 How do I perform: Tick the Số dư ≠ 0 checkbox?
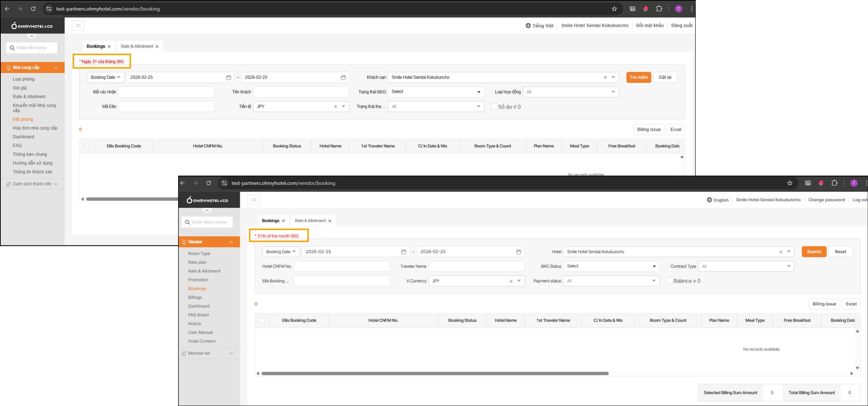[x=494, y=107]
